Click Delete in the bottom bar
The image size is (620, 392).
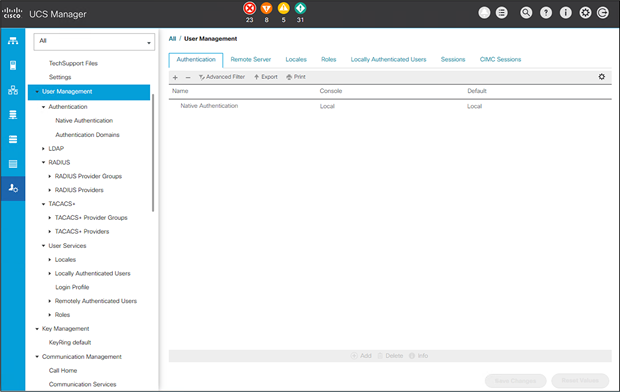coord(390,356)
